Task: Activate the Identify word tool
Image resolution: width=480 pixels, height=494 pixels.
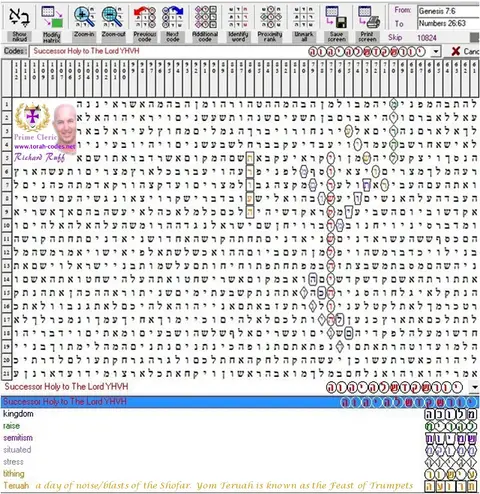Action: point(238,17)
